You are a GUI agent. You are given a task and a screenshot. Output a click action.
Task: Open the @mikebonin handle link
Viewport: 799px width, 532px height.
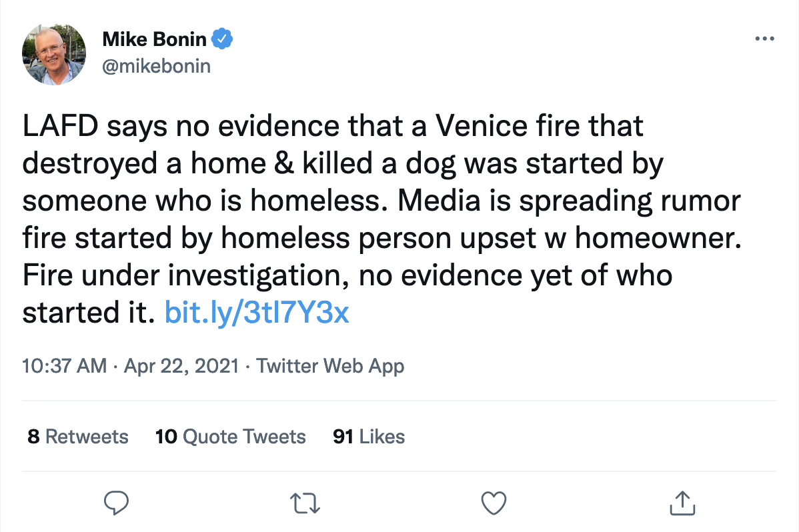pos(156,66)
